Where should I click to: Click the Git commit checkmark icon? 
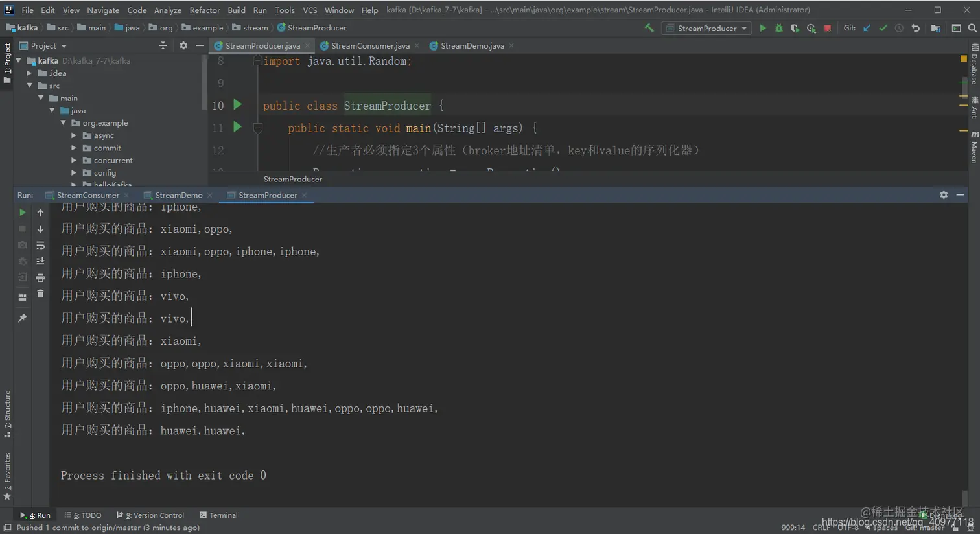883,28
